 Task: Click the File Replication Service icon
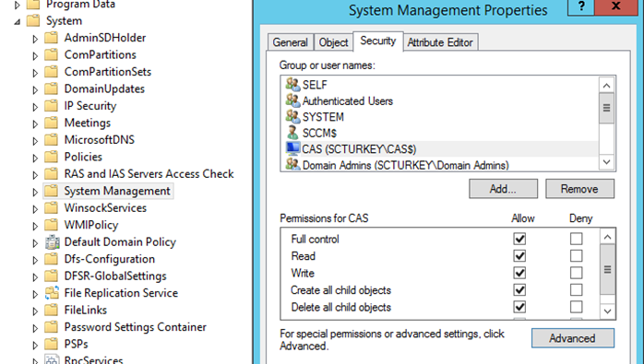point(53,293)
